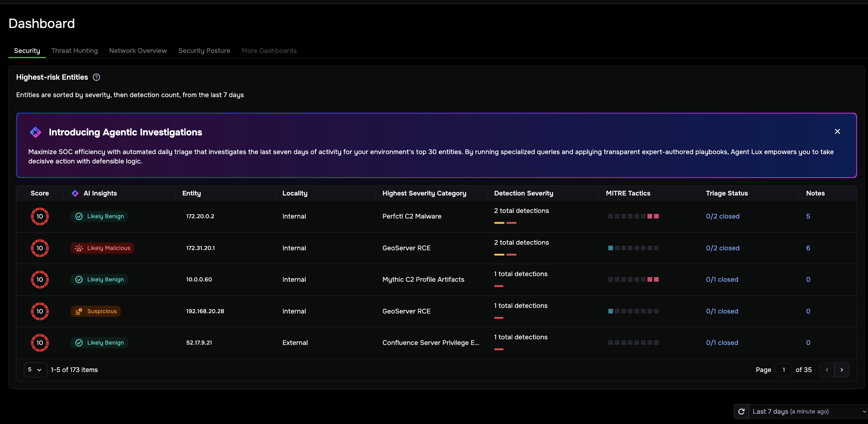Open More Dashboards tab

point(269,51)
